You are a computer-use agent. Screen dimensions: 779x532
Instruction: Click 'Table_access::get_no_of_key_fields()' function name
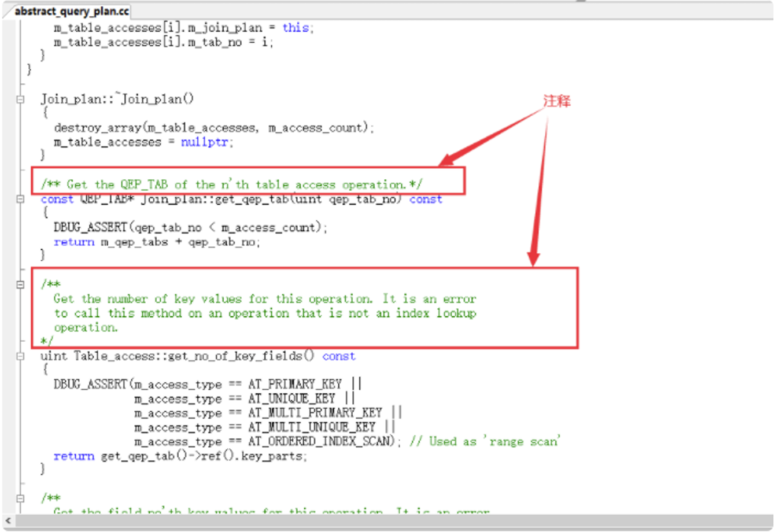194,356
